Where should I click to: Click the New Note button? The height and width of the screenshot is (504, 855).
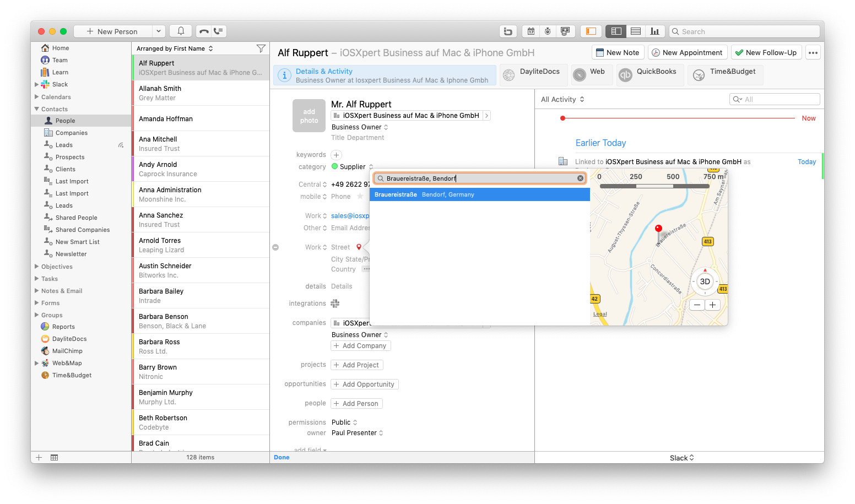[618, 52]
